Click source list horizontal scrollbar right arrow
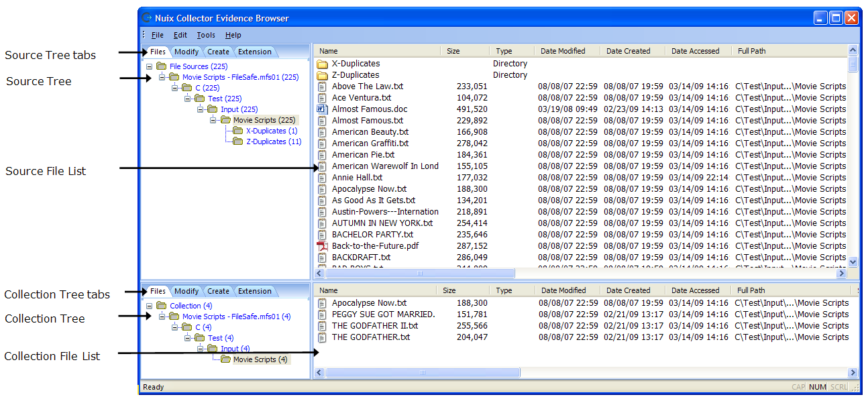The height and width of the screenshot is (401, 868). tap(842, 274)
